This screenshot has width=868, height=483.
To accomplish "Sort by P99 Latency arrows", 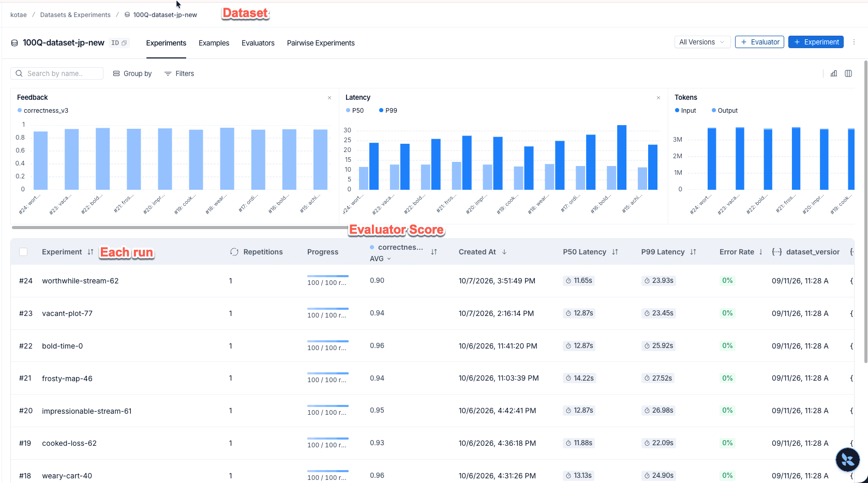I will pos(693,252).
